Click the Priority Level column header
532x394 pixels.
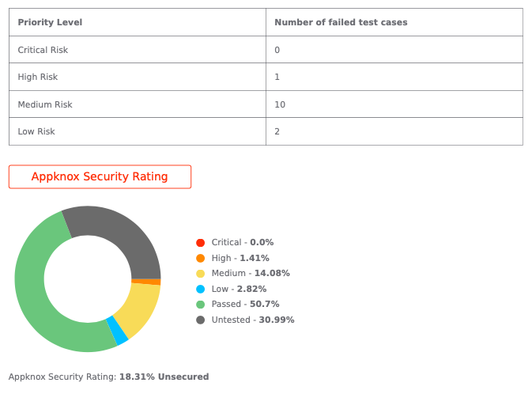pyautogui.click(x=50, y=22)
